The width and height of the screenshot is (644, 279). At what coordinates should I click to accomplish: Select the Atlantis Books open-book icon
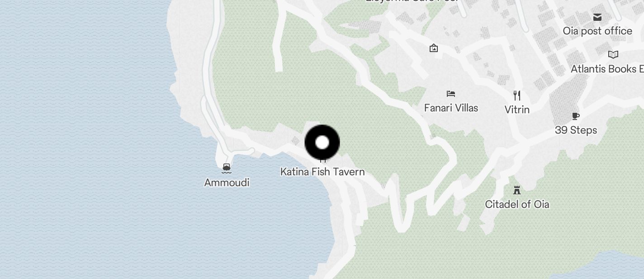613,55
